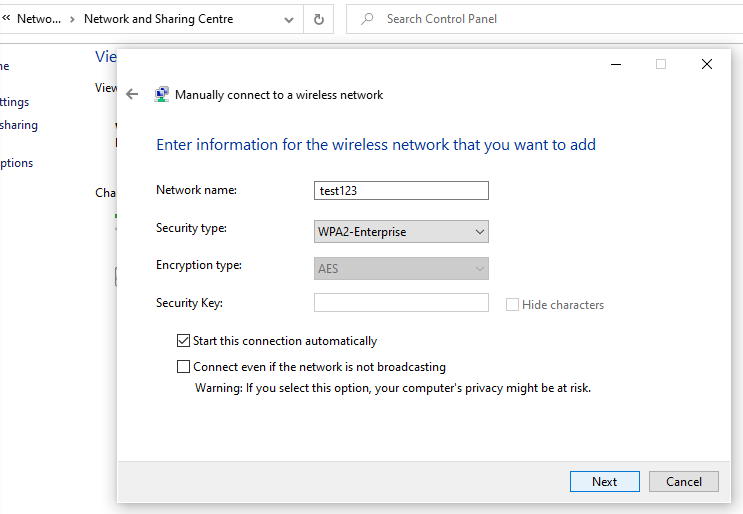
Task: Click the sharing link in the left sidebar
Action: tap(19, 125)
